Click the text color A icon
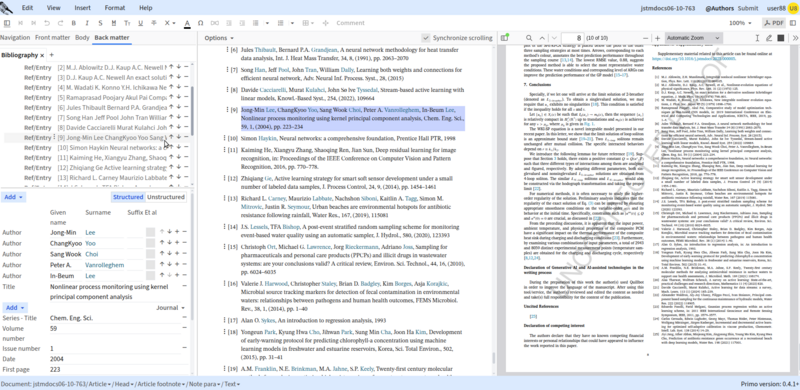800x390 pixels. tap(187, 23)
